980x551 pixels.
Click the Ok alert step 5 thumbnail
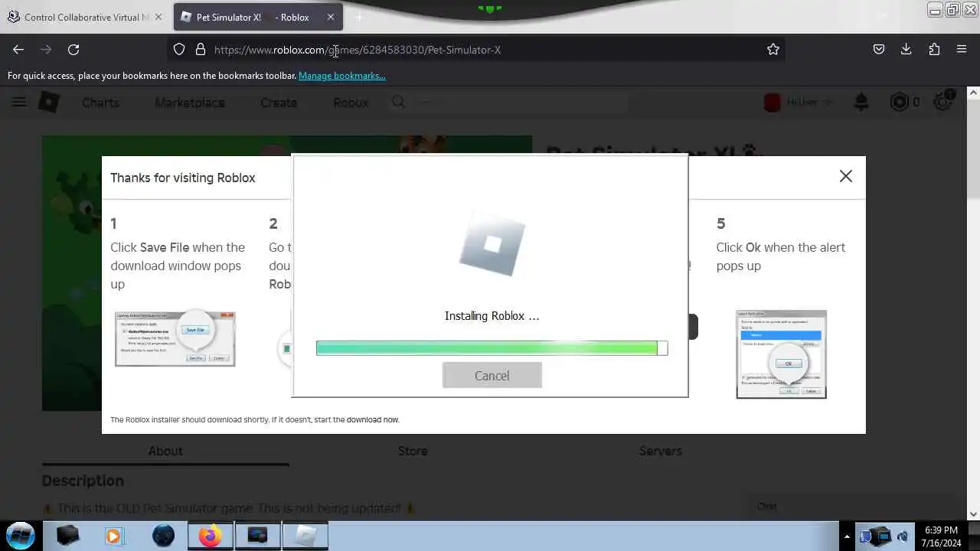781,354
